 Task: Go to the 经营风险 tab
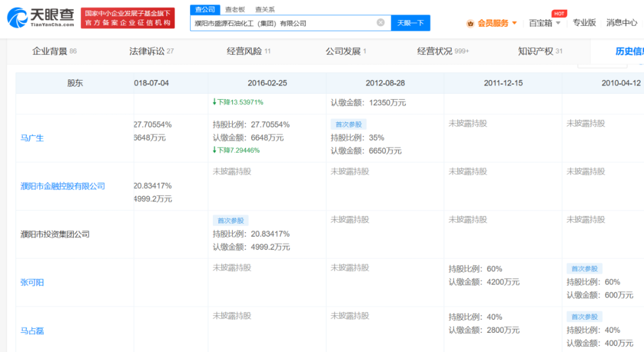click(x=249, y=51)
